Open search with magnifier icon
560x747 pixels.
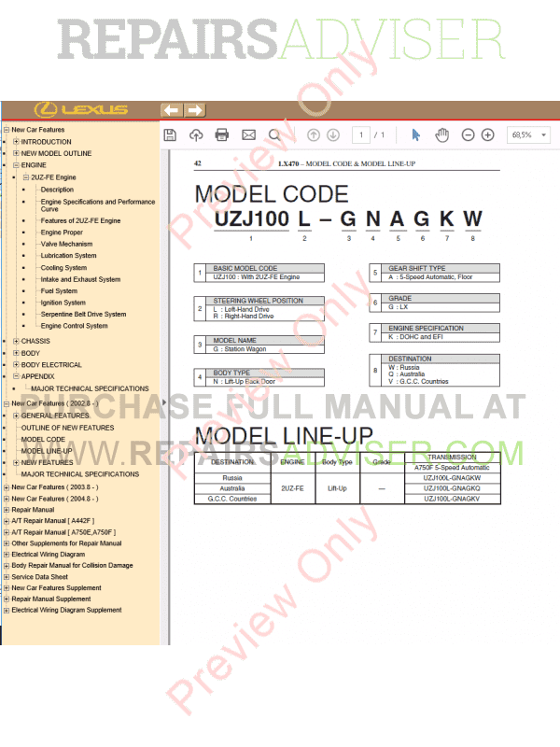click(x=274, y=134)
